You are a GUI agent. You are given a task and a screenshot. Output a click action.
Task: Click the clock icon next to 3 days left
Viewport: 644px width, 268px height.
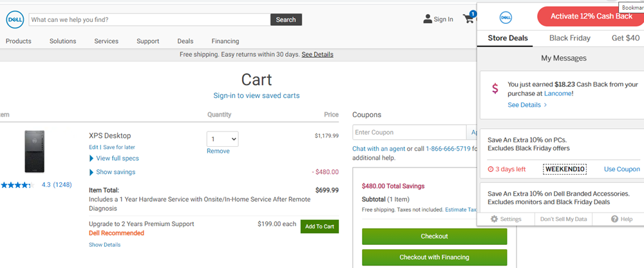(490, 169)
